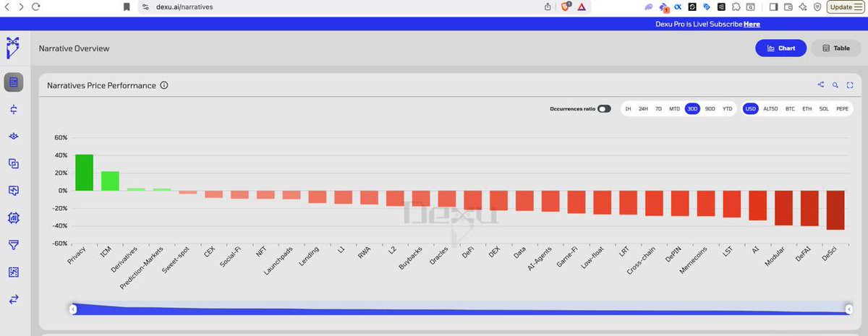Click the Brave shields icon in address bar
868x336 pixels.
(x=568, y=7)
